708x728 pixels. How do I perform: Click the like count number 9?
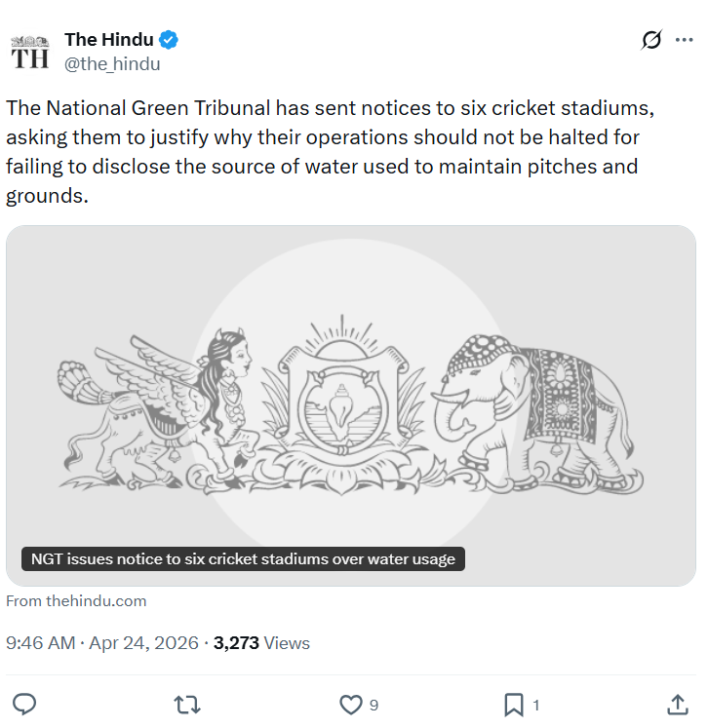374,705
